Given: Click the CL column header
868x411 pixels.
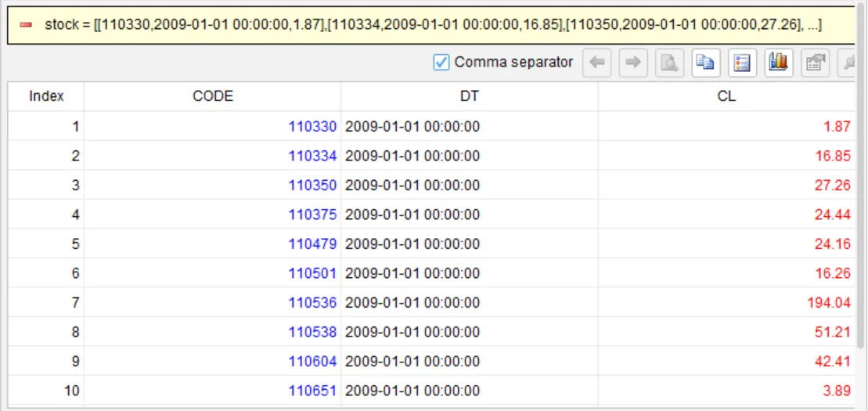Looking at the screenshot, I should pos(727,96).
